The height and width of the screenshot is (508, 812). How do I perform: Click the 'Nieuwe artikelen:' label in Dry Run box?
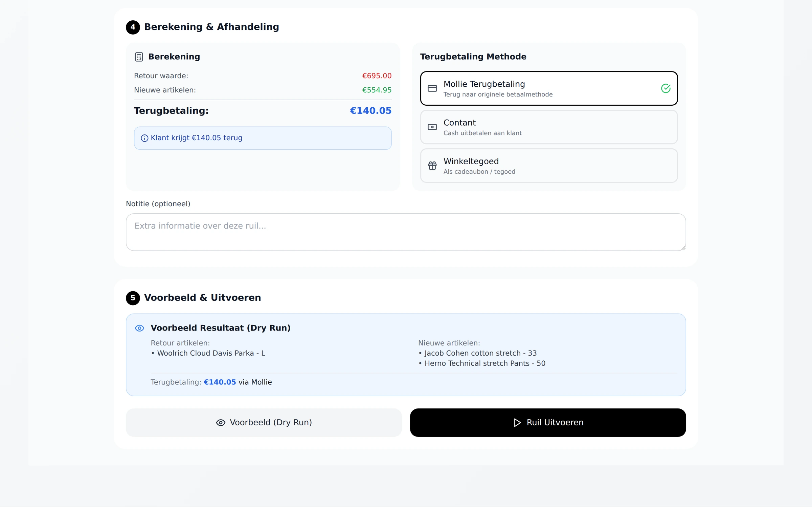[x=449, y=343]
